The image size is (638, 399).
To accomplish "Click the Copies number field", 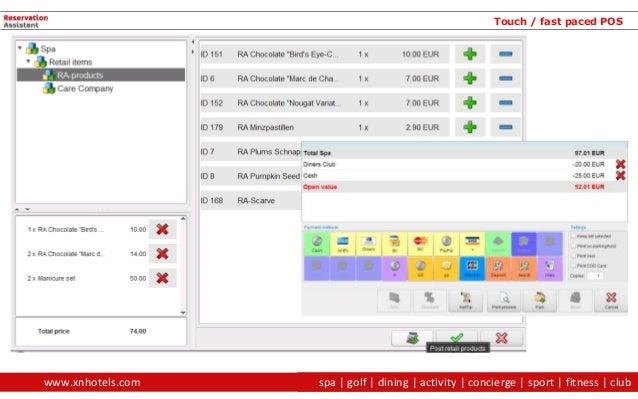I will tap(595, 276).
